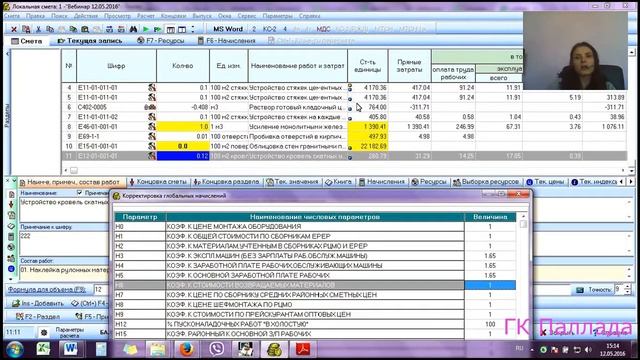Click the scroll thumb in Корректировка dialog
This screenshot has height=360, width=640.
523,224
